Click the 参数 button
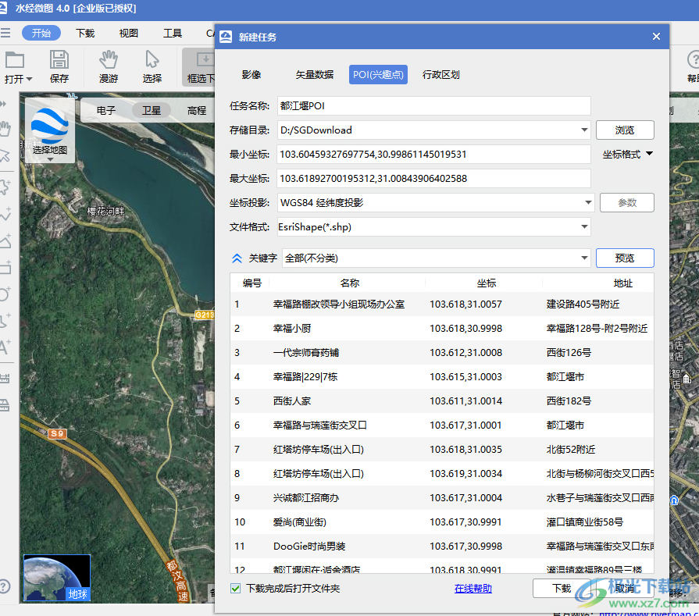Viewport: 699px width, 616px height. 627,203
